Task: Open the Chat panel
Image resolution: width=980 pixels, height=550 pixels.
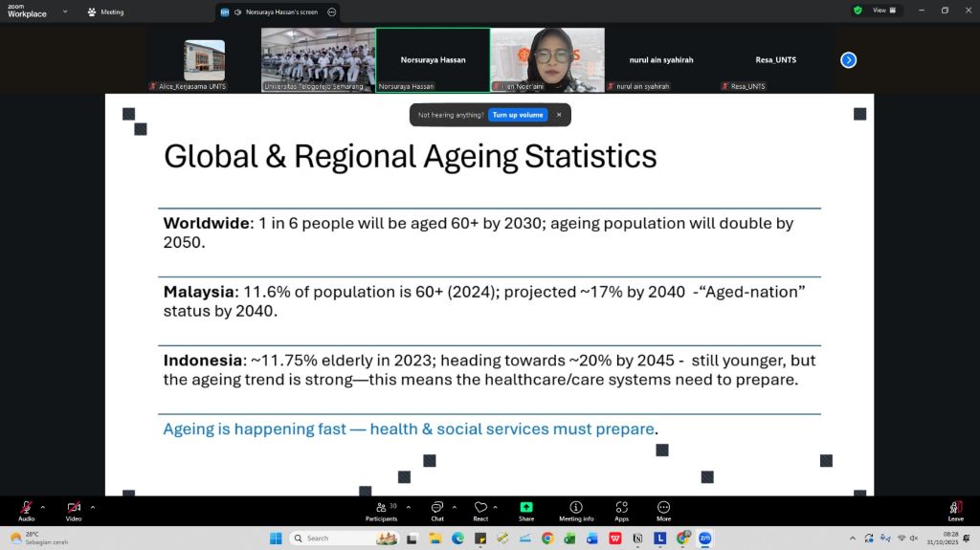Action: tap(437, 508)
